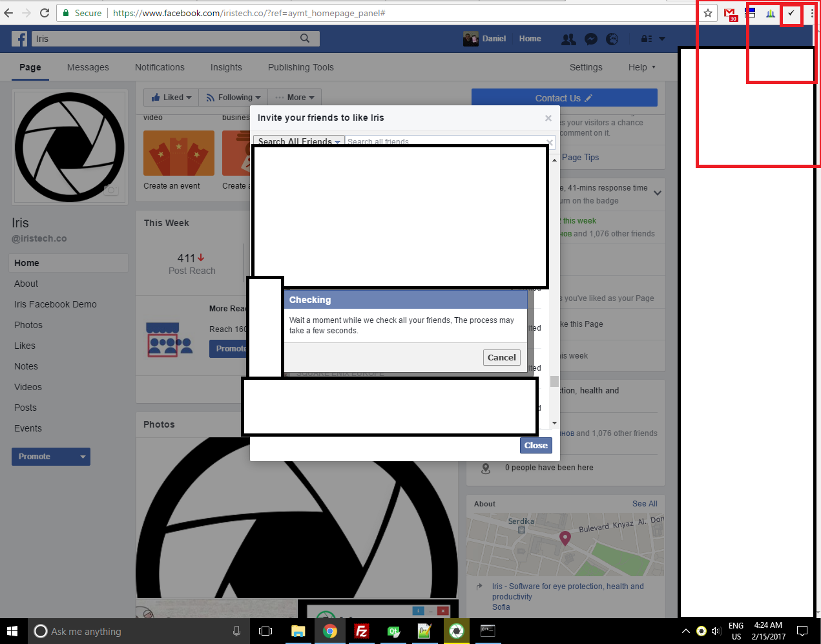
Task: Open the Publishing Tools tab
Action: (301, 67)
